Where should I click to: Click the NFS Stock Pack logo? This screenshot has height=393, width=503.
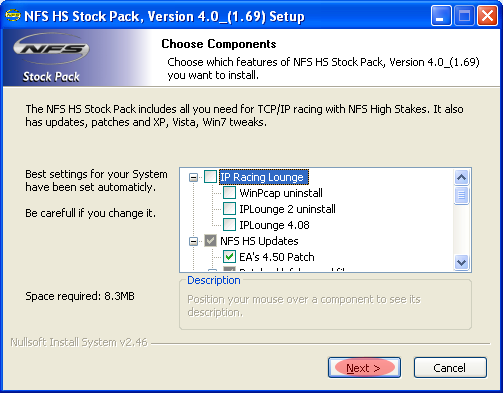coord(51,57)
